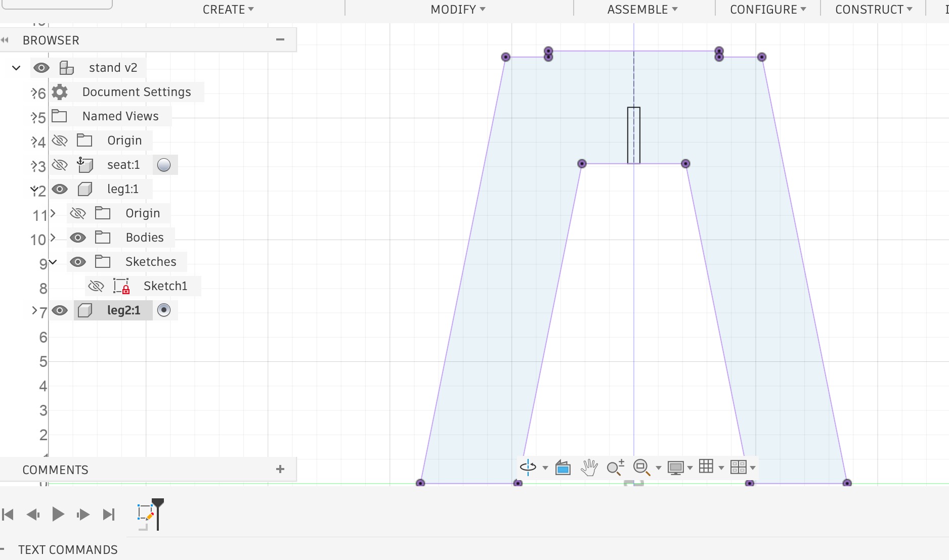Hide the Bodies folder
The height and width of the screenshot is (560, 949).
(x=78, y=238)
